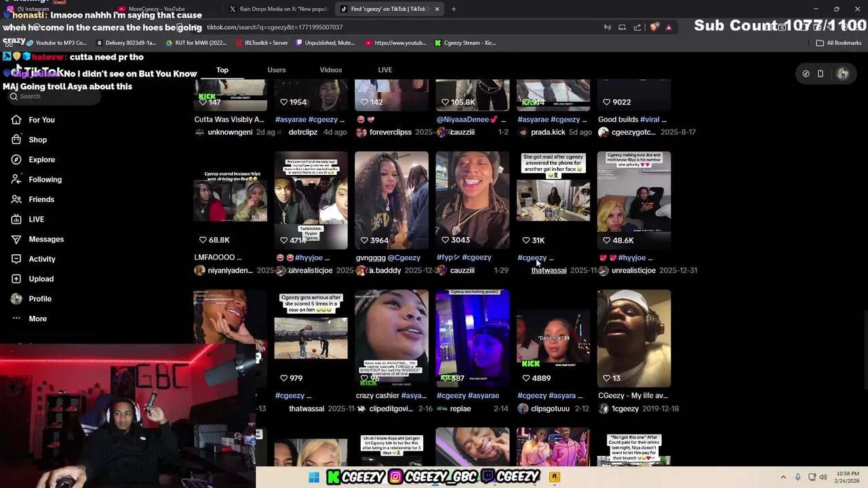Open the video with 4889 likes
The width and height of the screenshot is (868, 488).
tap(553, 338)
